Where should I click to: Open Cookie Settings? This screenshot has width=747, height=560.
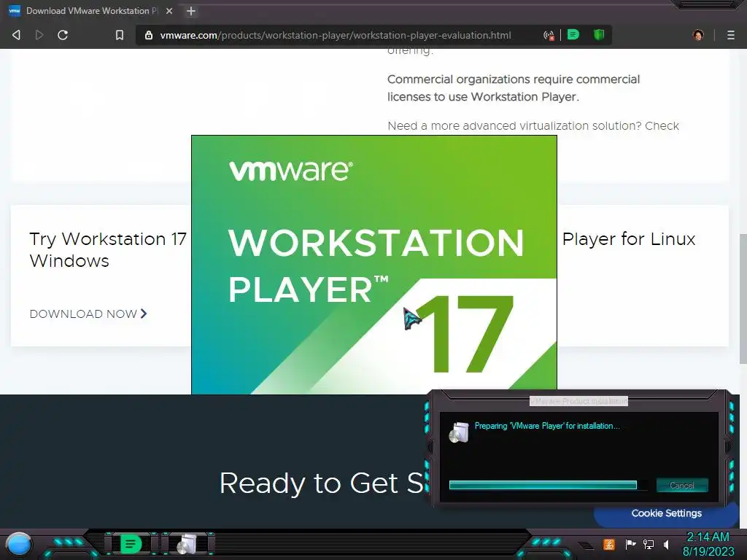[x=667, y=513]
